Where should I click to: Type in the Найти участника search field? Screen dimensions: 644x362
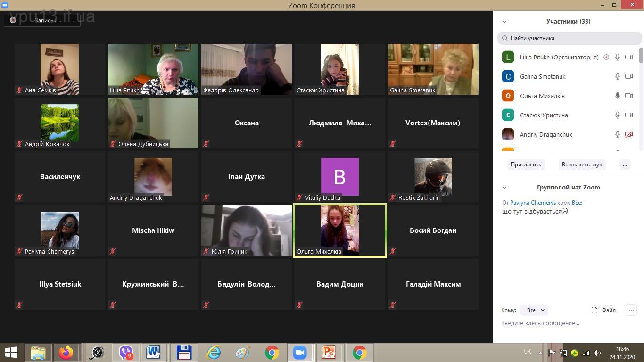point(570,38)
